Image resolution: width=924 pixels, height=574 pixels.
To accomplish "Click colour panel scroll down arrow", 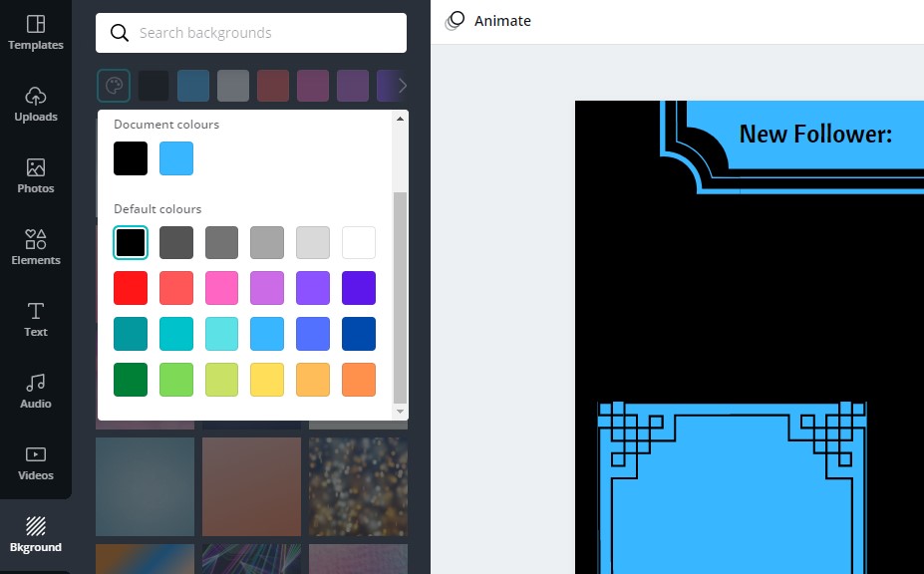I will 400,411.
